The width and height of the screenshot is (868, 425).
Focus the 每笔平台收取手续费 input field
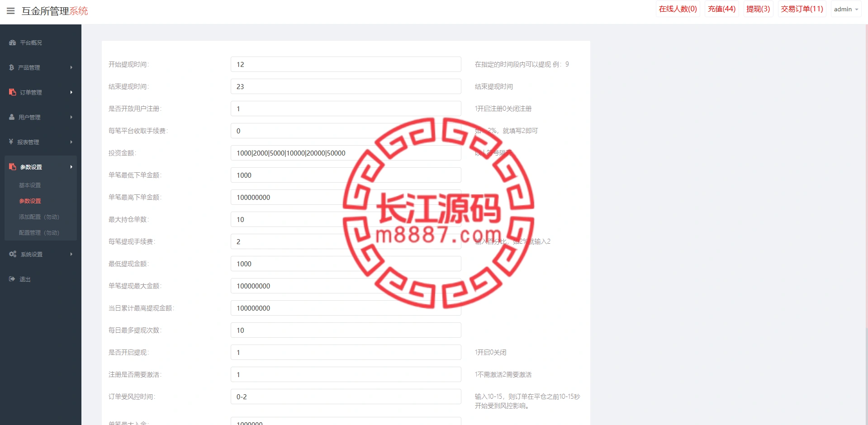(346, 131)
